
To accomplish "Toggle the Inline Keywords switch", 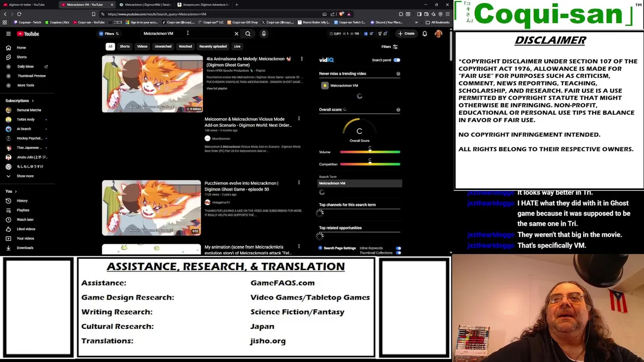I will point(398,248).
